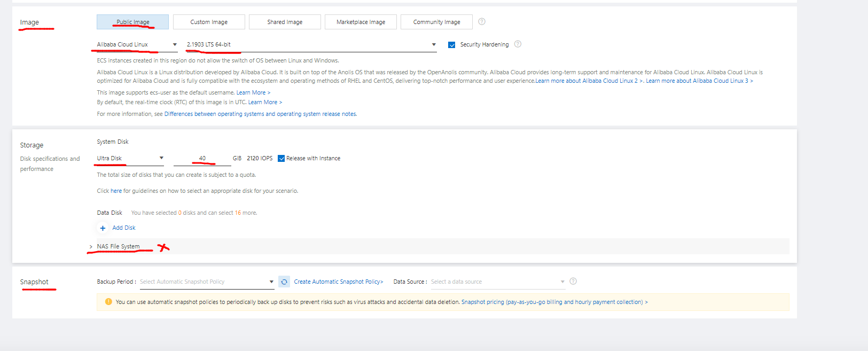
Task: Click Learn More link for ecs-user username
Action: tap(253, 92)
